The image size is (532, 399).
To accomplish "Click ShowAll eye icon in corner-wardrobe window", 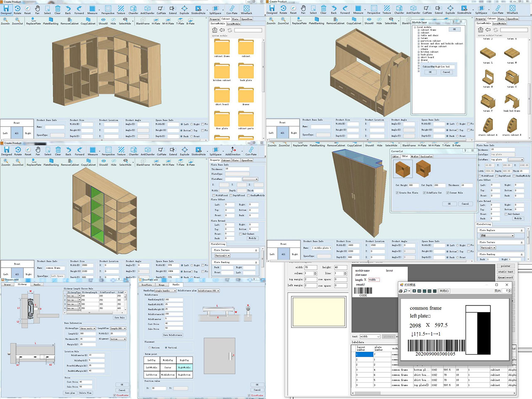I will tap(103, 20).
